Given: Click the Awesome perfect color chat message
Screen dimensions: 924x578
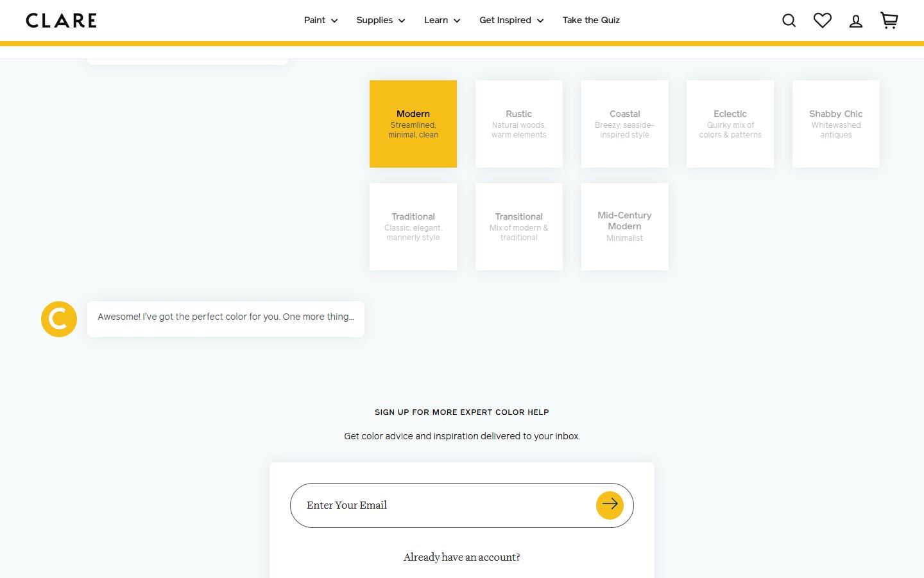Looking at the screenshot, I should click(x=226, y=319).
